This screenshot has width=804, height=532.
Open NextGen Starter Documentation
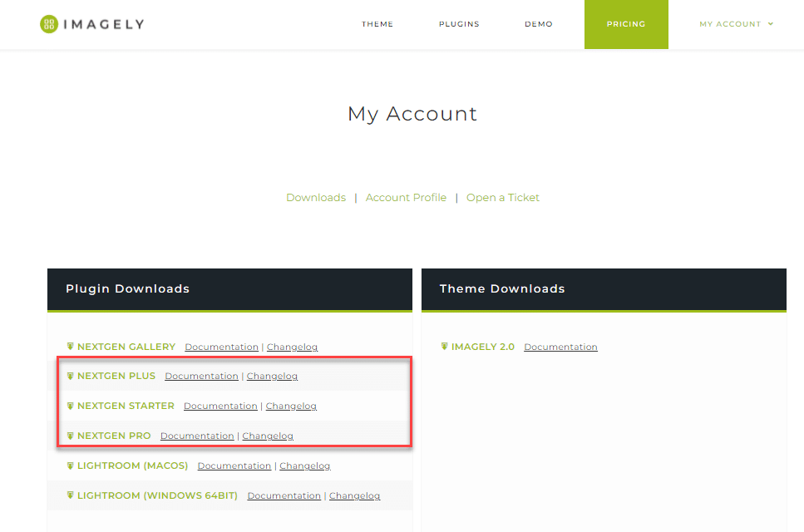pyautogui.click(x=220, y=406)
